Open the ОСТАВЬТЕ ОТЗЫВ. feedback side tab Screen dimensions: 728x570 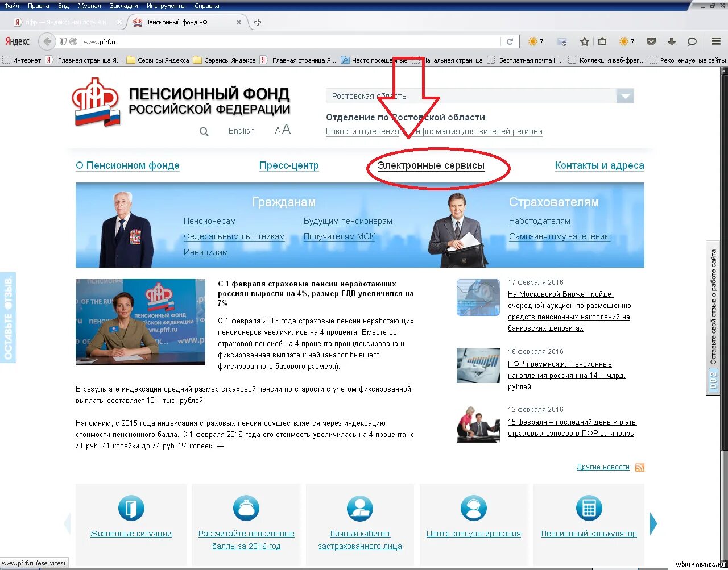click(x=8, y=318)
